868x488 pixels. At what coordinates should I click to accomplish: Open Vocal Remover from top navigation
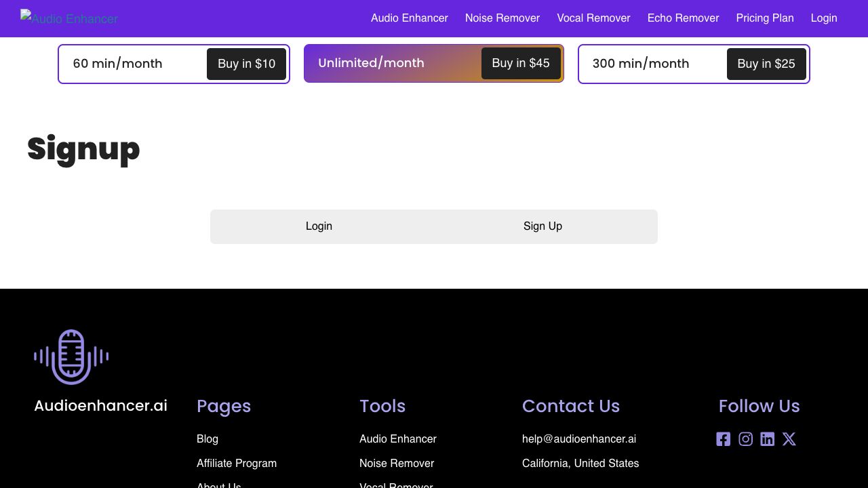click(x=593, y=18)
